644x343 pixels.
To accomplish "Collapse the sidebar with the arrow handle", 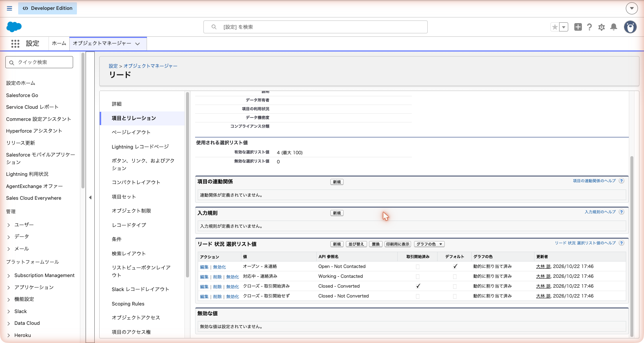I will click(x=90, y=197).
